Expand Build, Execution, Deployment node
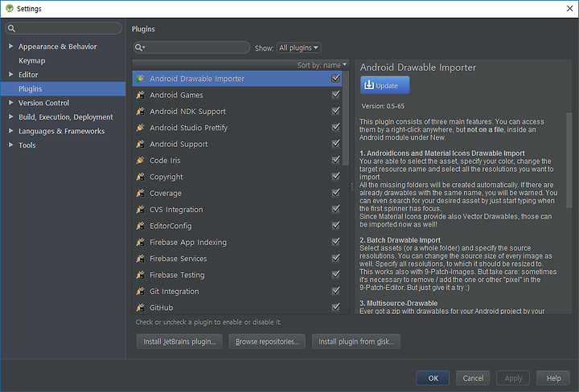The height and width of the screenshot is (392, 579). (x=10, y=116)
